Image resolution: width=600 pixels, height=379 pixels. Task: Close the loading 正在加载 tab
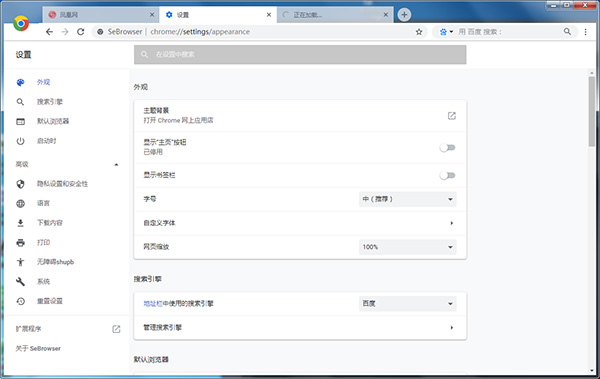click(386, 15)
